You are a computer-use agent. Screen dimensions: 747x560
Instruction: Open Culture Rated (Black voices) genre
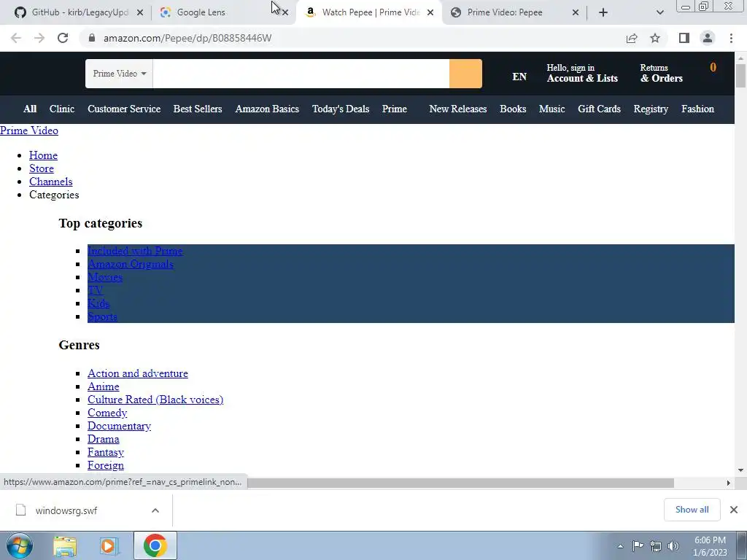[x=155, y=400]
